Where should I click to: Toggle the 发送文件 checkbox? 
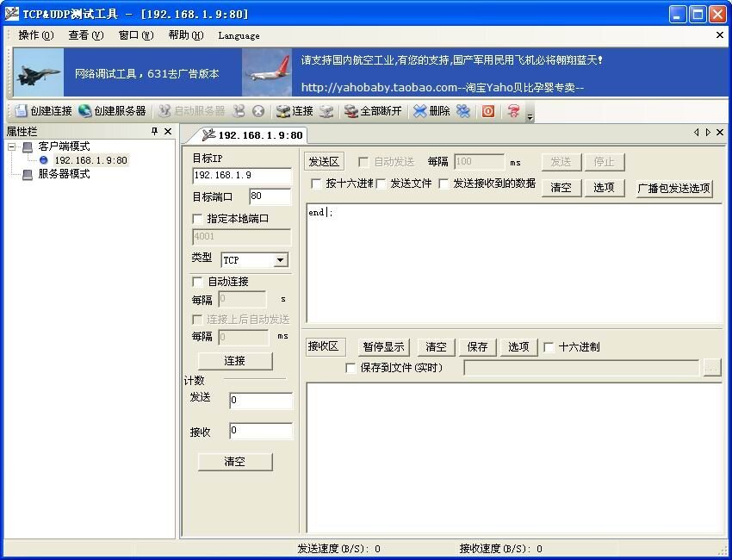[381, 184]
